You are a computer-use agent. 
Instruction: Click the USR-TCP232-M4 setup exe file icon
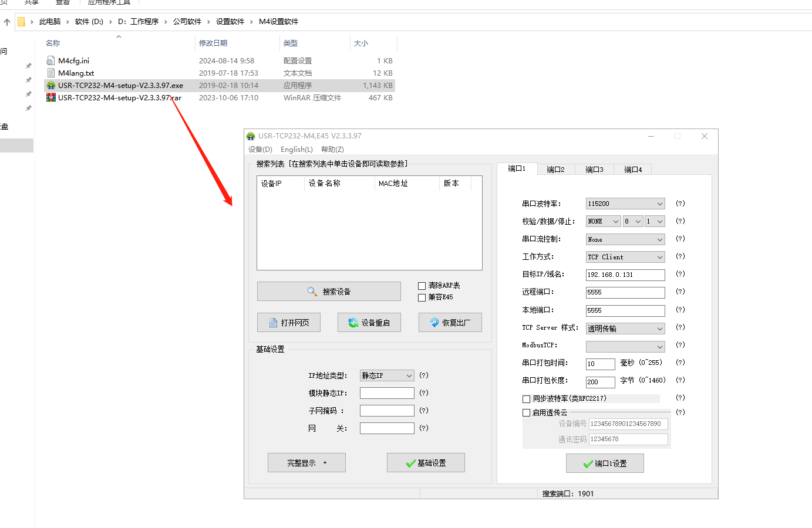coord(51,86)
